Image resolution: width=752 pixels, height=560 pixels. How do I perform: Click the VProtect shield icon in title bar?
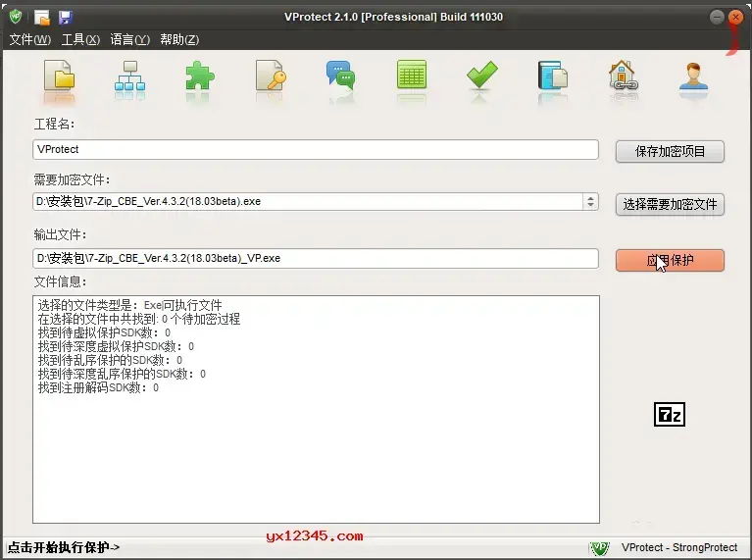pos(16,17)
